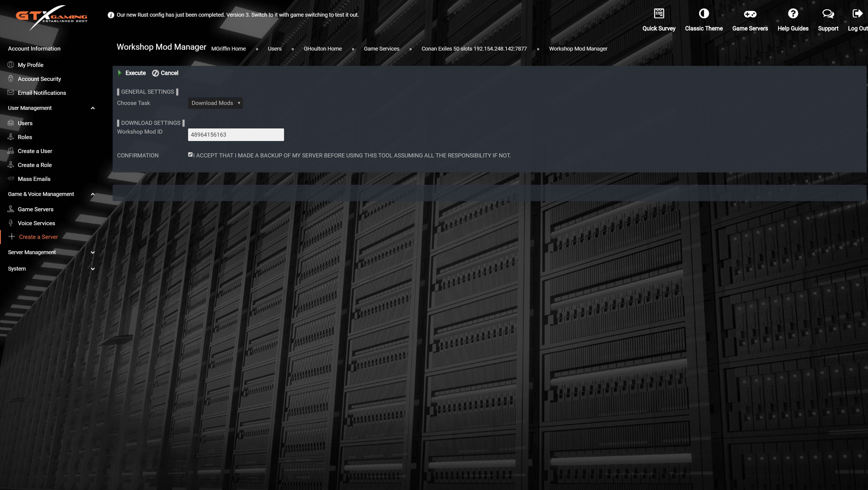The height and width of the screenshot is (490, 868).
Task: Click the GTX Gaming logo
Action: pos(51,17)
